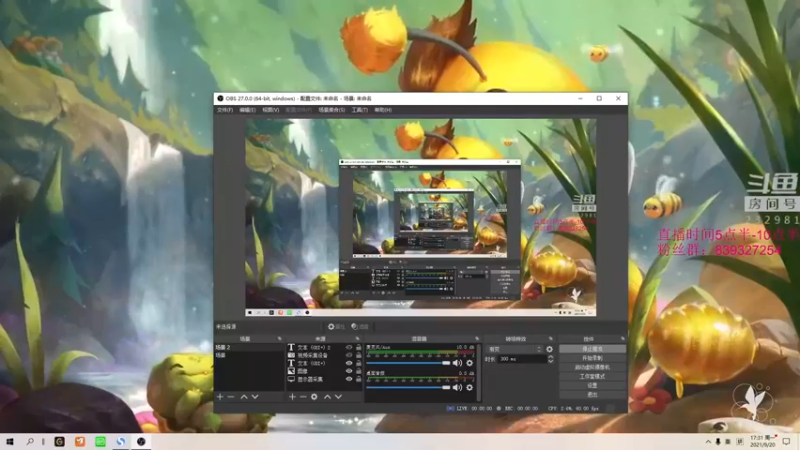Viewport: 800px width, 450px height.
Task: Select 场景 2 in the Scenes list
Action: coord(249,347)
